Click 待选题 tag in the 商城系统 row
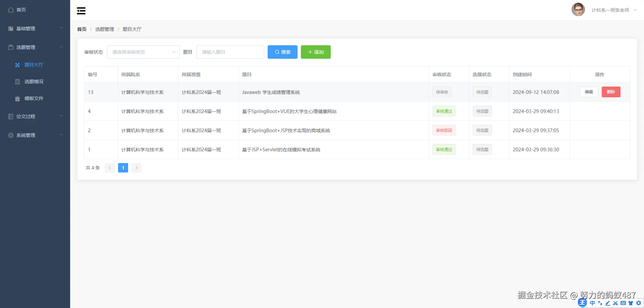The image size is (644, 308). tap(482, 130)
